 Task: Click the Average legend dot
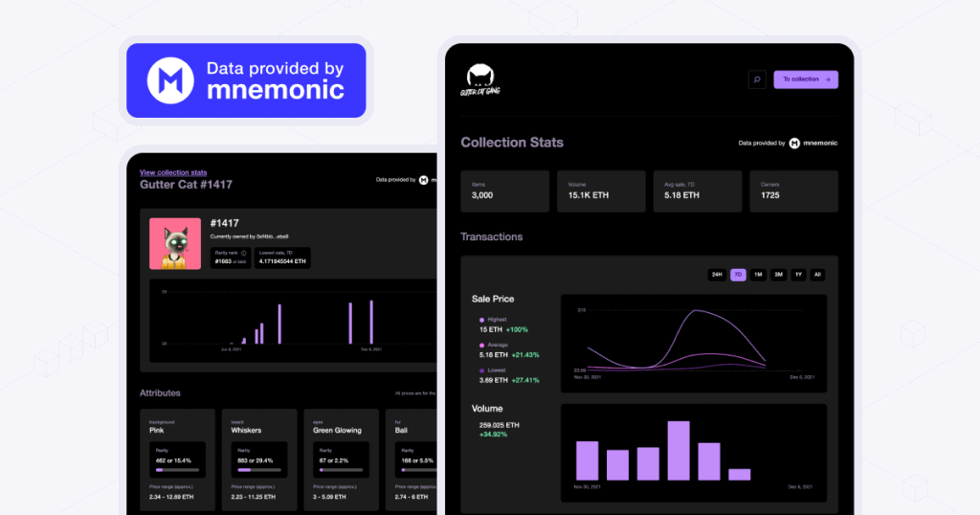481,345
